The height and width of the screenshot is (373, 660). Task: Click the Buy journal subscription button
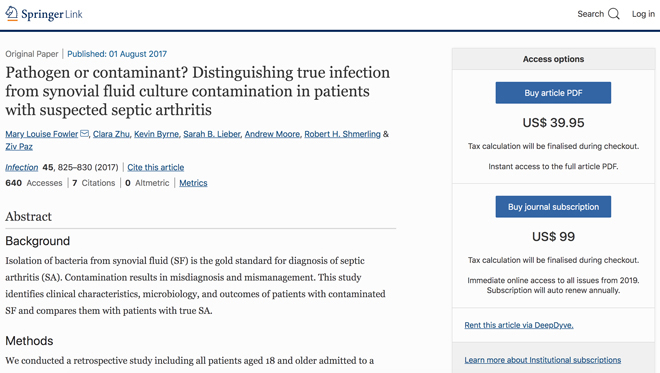pos(553,207)
